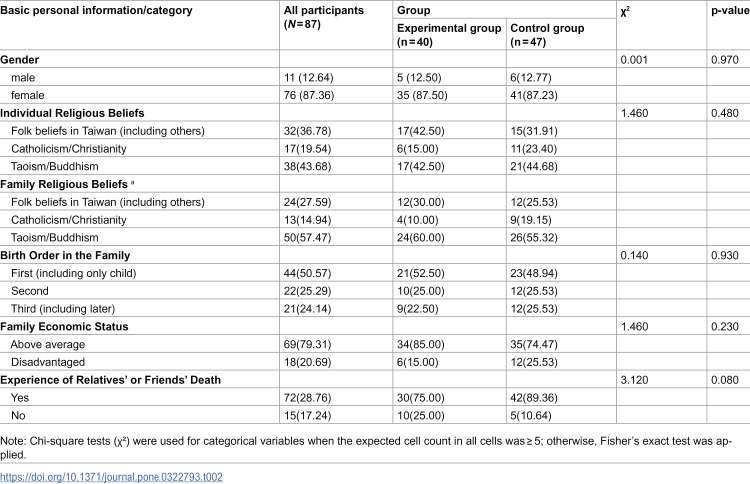
Task: Click the Chi-square tests note text
Action: tap(366, 448)
